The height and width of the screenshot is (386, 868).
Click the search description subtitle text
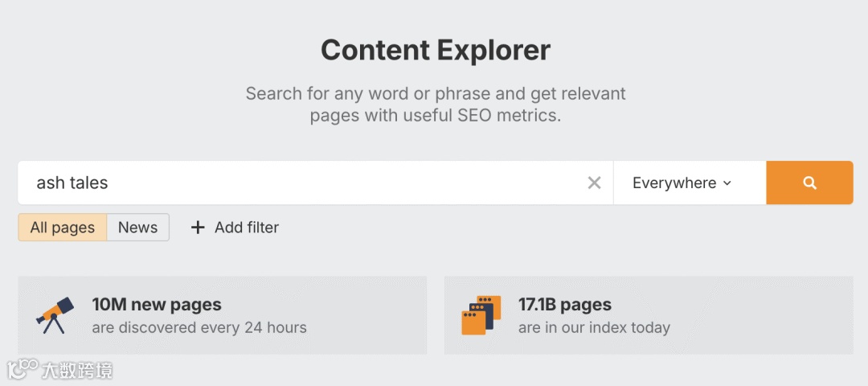click(435, 105)
